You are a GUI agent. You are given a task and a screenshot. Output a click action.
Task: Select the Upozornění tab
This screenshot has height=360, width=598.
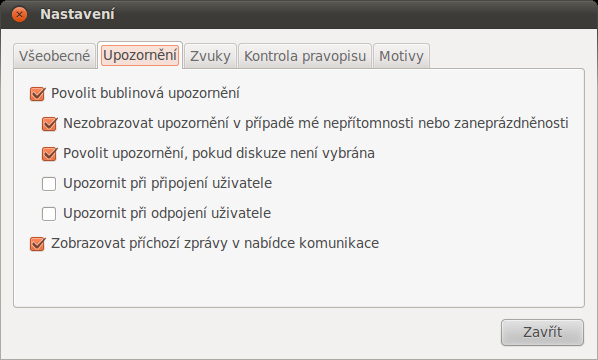click(140, 55)
